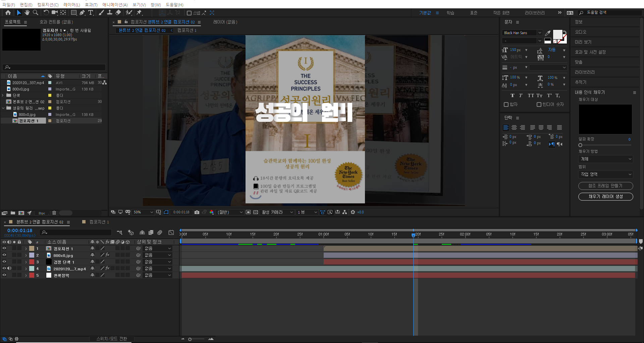The width and height of the screenshot is (644, 343).
Task: Open graph editor in timeline
Action: point(171,232)
